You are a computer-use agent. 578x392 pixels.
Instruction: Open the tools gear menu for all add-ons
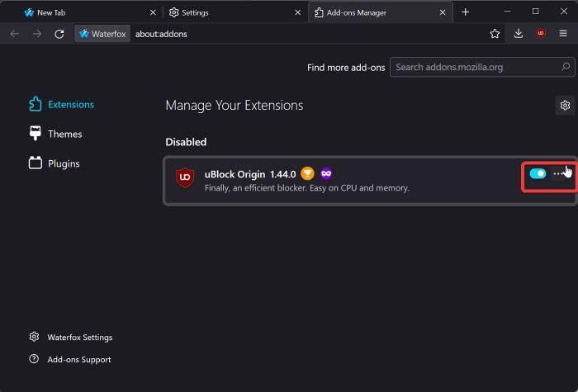(x=565, y=106)
